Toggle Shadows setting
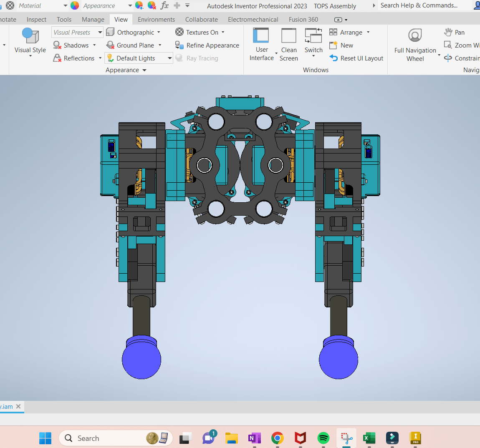Viewport: 480px width, 448px height. pyautogui.click(x=71, y=45)
